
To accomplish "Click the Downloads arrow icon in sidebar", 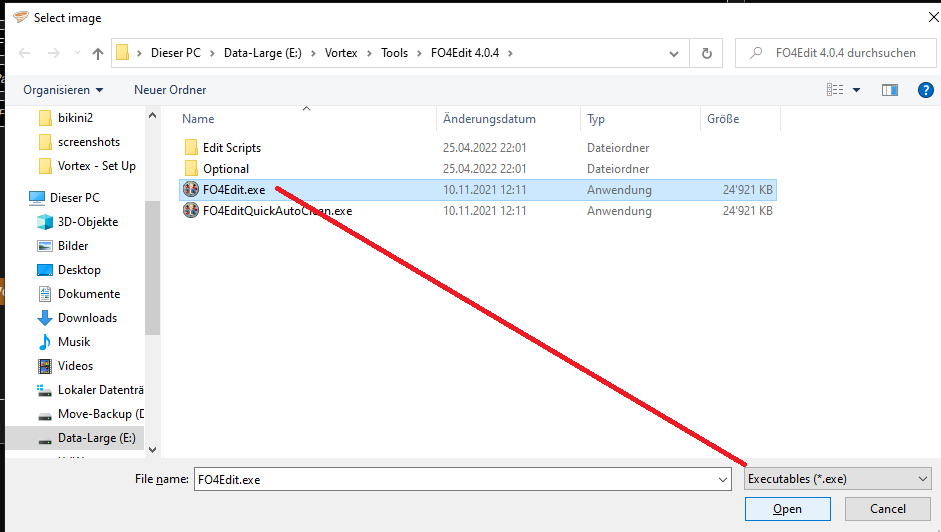I will 45,318.
